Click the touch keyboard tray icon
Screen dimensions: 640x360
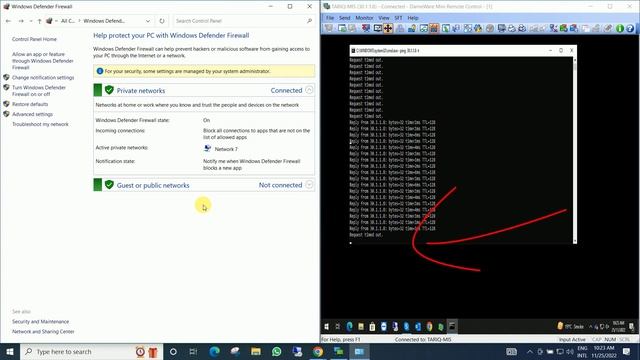(x=511, y=351)
